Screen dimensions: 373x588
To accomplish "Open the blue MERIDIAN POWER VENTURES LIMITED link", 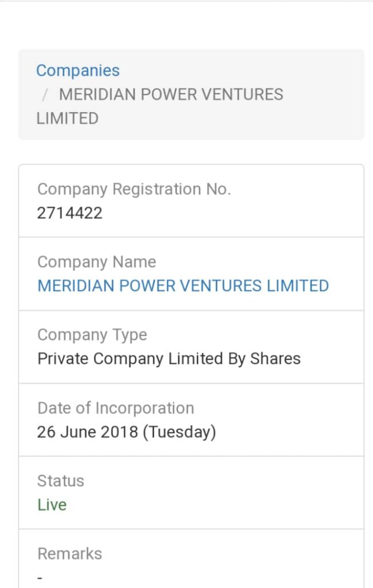I will coord(183,286).
